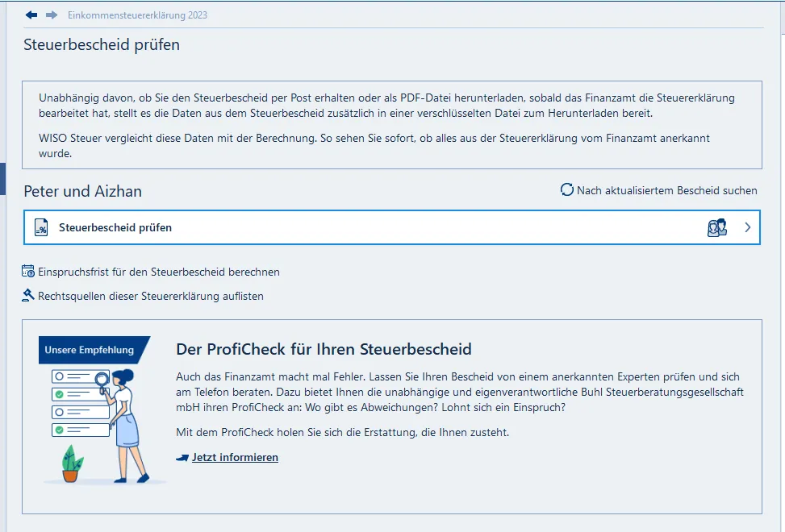This screenshot has width=785, height=532.
Task: Select the 'Steuerbescheid prüfen' row label
Action: point(115,228)
